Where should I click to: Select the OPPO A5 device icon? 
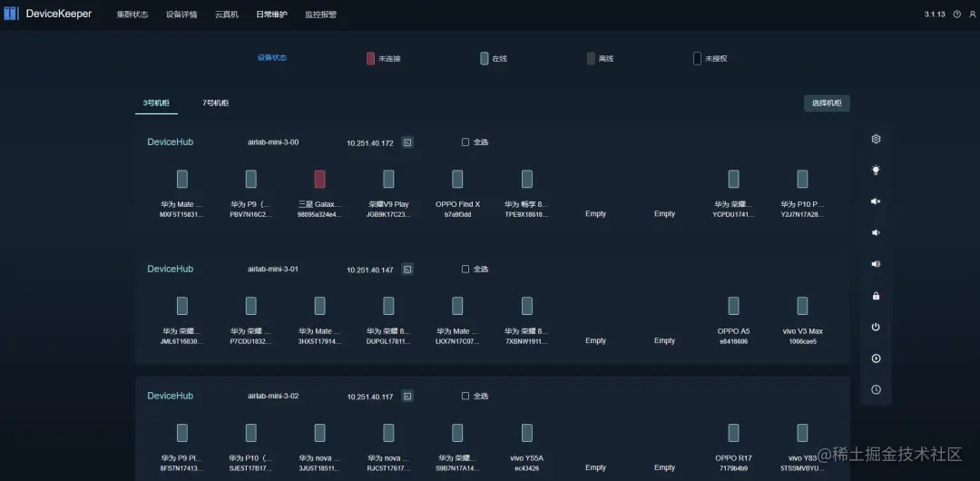(734, 306)
